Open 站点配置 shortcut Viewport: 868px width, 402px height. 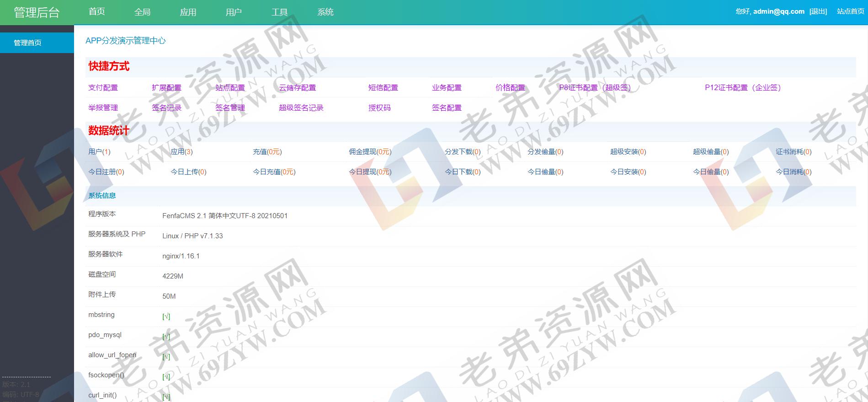[230, 87]
